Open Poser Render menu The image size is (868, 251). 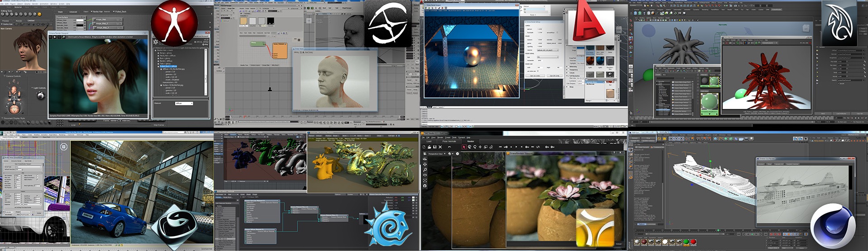(35, 4)
